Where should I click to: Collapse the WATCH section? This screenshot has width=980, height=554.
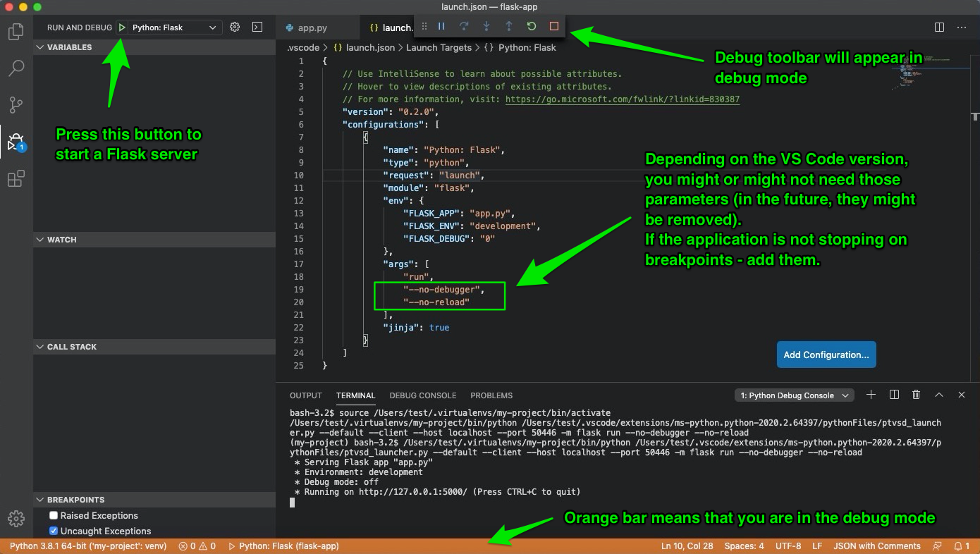click(154, 240)
